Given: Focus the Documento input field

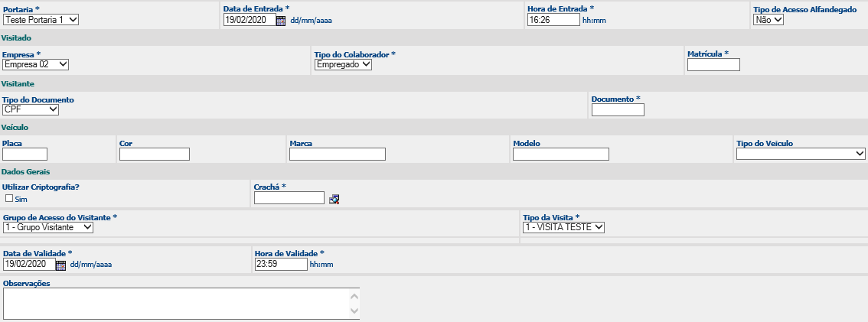Looking at the screenshot, I should pyautogui.click(x=618, y=109).
